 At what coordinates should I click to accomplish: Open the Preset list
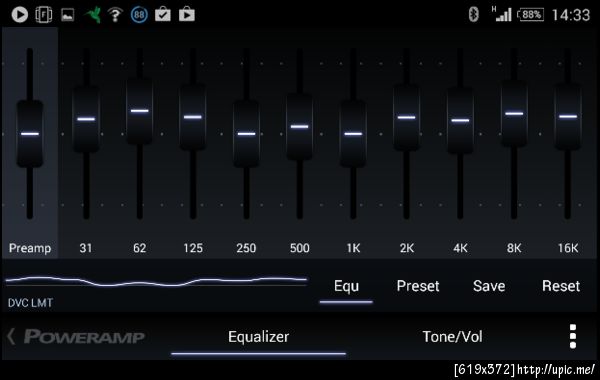[x=418, y=286]
